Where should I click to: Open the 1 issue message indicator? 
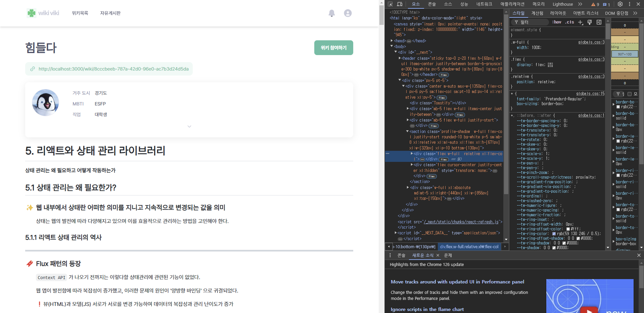(x=606, y=4)
